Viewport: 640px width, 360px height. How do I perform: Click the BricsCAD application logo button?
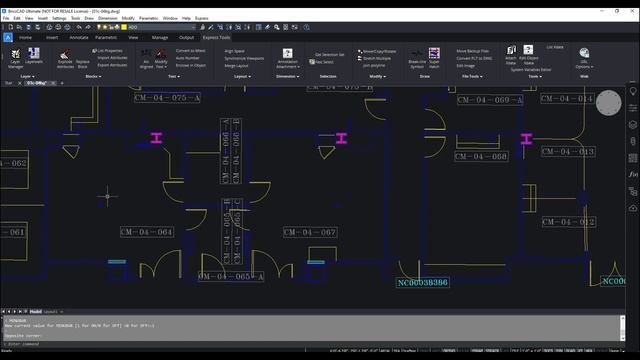pyautogui.click(x=8, y=37)
